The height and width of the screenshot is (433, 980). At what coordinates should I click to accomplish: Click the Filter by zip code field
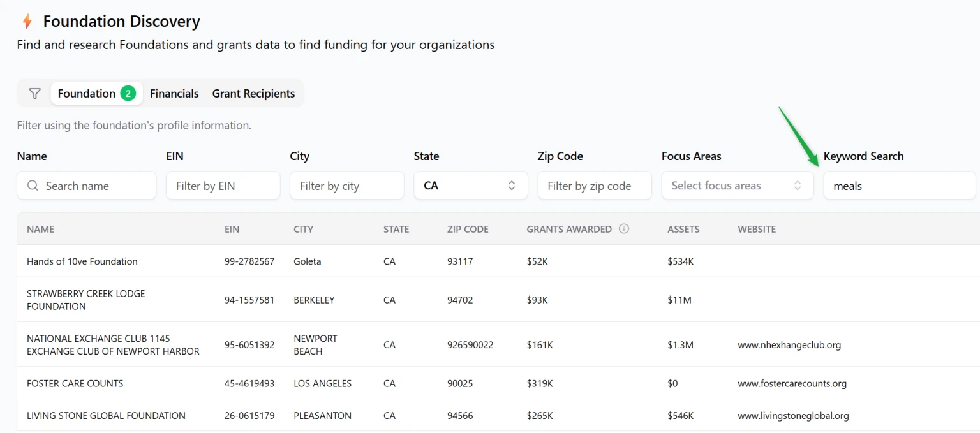(x=594, y=186)
